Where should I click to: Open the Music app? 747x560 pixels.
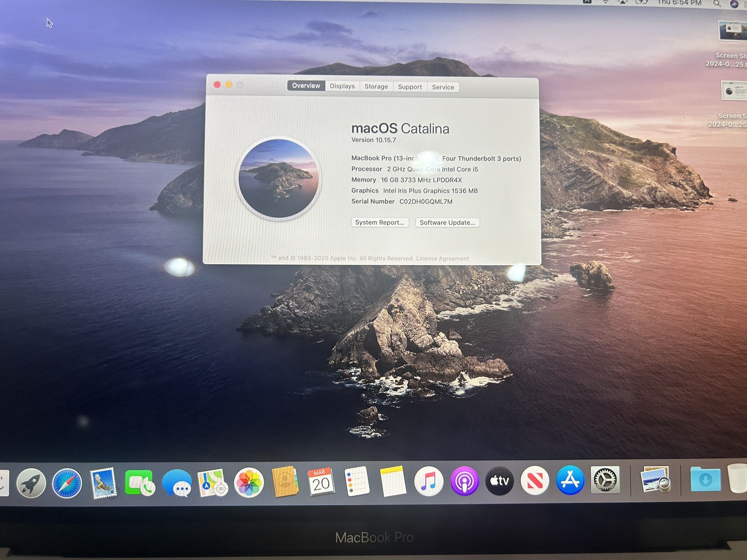pos(429,482)
